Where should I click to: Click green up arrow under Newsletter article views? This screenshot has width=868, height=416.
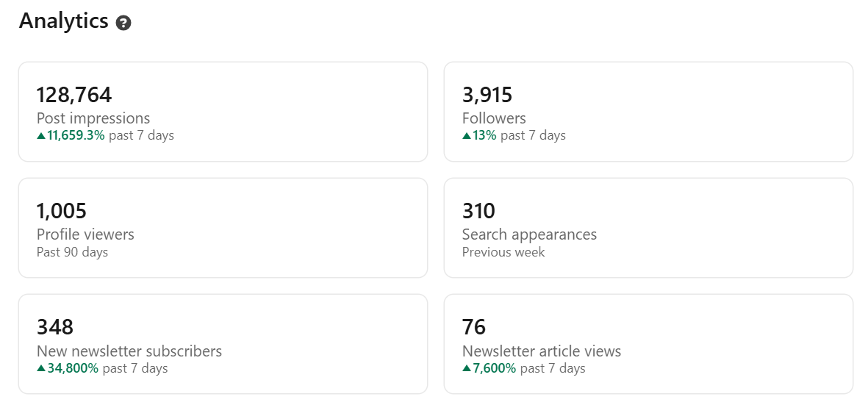coord(467,368)
